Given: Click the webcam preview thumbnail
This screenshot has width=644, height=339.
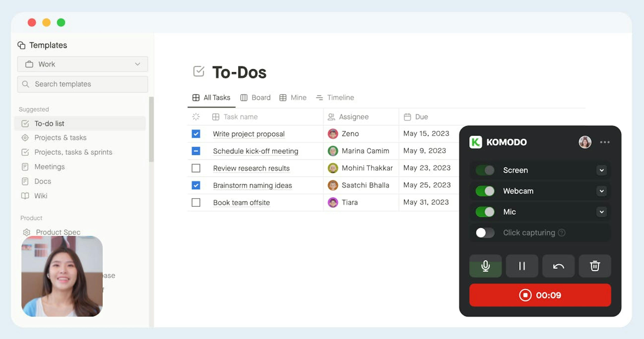Looking at the screenshot, I should pyautogui.click(x=62, y=276).
